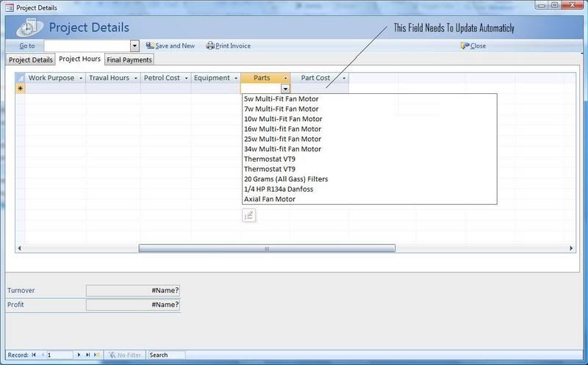
Task: Click the Save and New button
Action: pos(170,46)
